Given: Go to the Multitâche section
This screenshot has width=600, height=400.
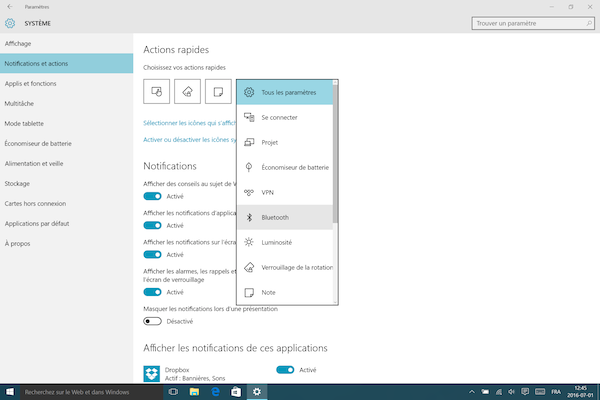Looking at the screenshot, I should pyautogui.click(x=67, y=103).
